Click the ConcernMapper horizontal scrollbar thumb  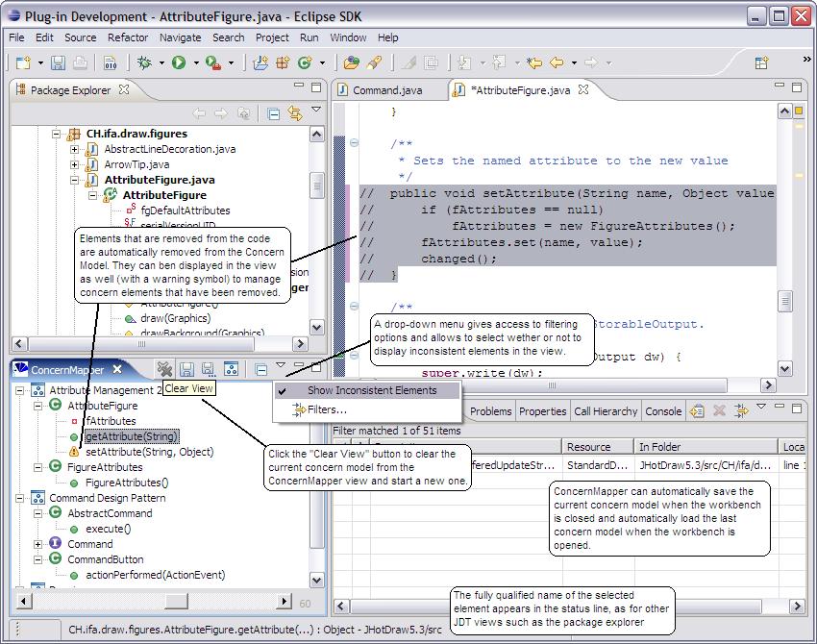(x=177, y=602)
